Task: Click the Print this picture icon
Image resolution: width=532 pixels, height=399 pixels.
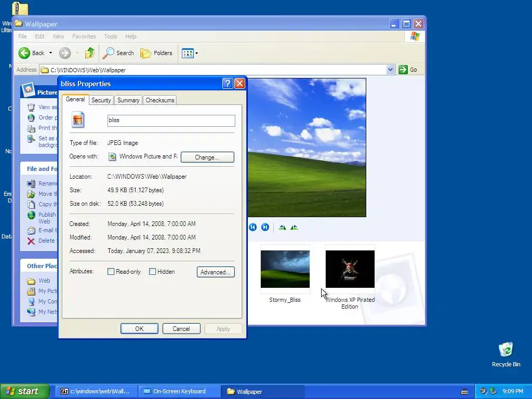Action: point(31,128)
